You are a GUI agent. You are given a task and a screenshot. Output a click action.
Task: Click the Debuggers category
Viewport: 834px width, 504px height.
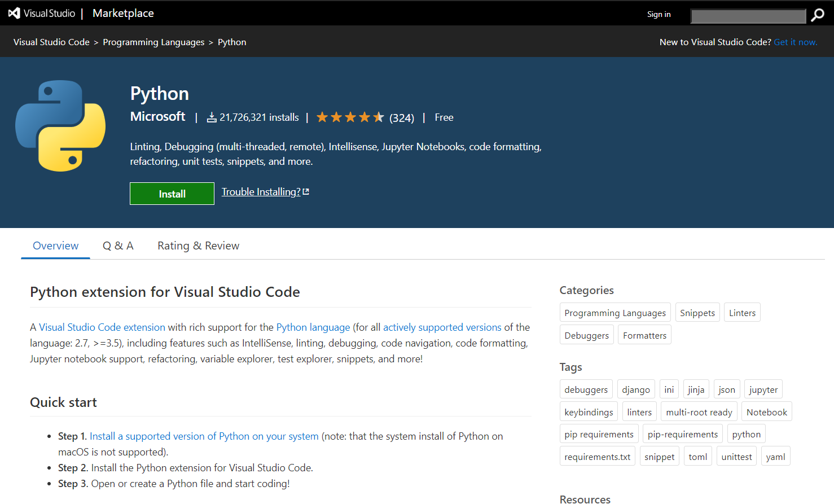click(x=586, y=334)
